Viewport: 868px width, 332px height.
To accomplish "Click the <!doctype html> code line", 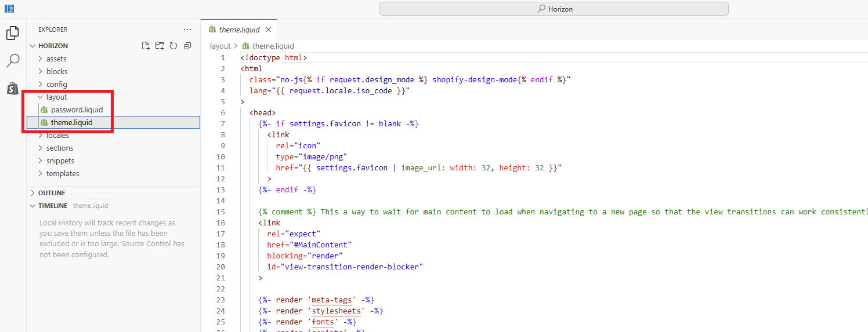I will tap(273, 58).
